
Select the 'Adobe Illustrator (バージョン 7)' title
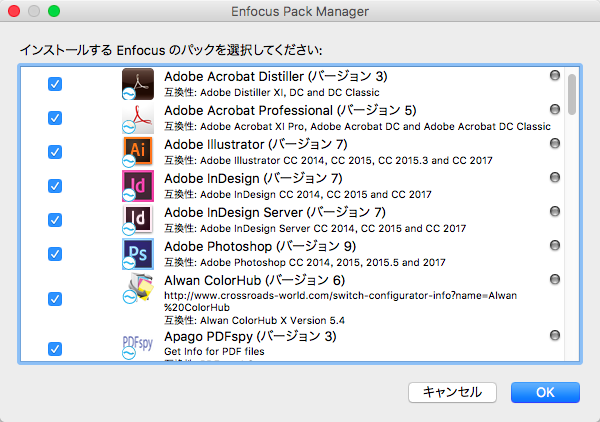coord(256,145)
